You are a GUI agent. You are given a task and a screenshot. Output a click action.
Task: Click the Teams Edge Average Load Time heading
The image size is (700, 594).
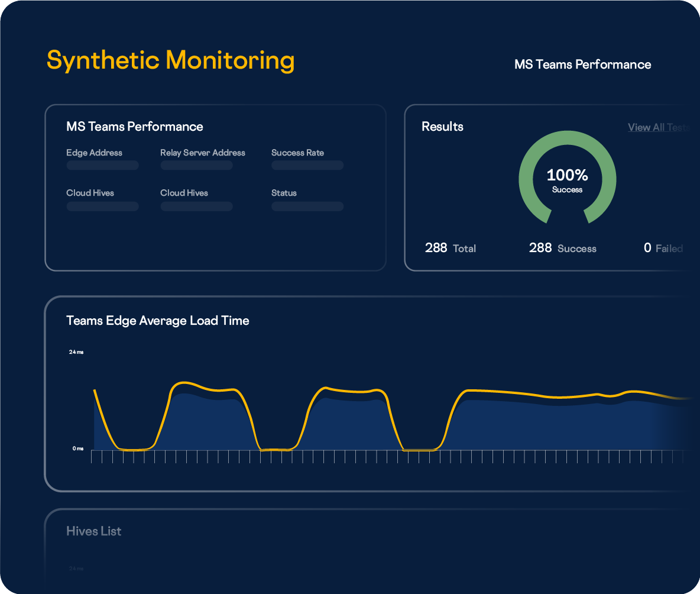(158, 321)
